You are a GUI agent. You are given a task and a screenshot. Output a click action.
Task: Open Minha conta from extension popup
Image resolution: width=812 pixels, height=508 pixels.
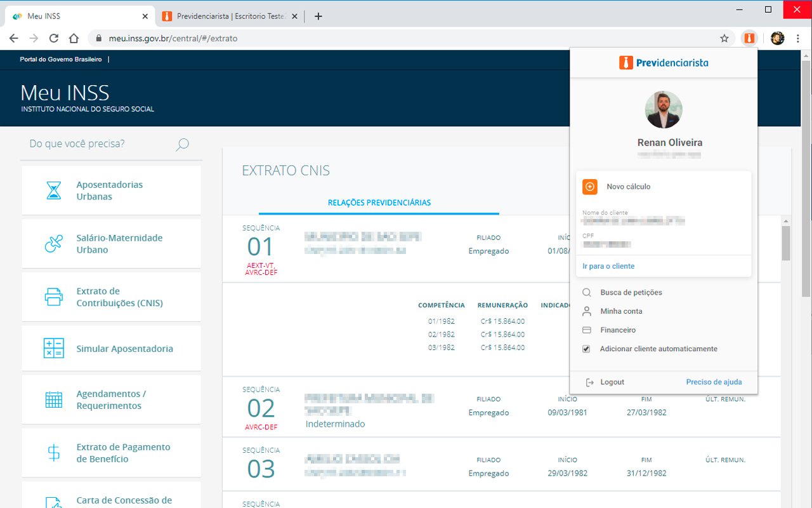621,311
